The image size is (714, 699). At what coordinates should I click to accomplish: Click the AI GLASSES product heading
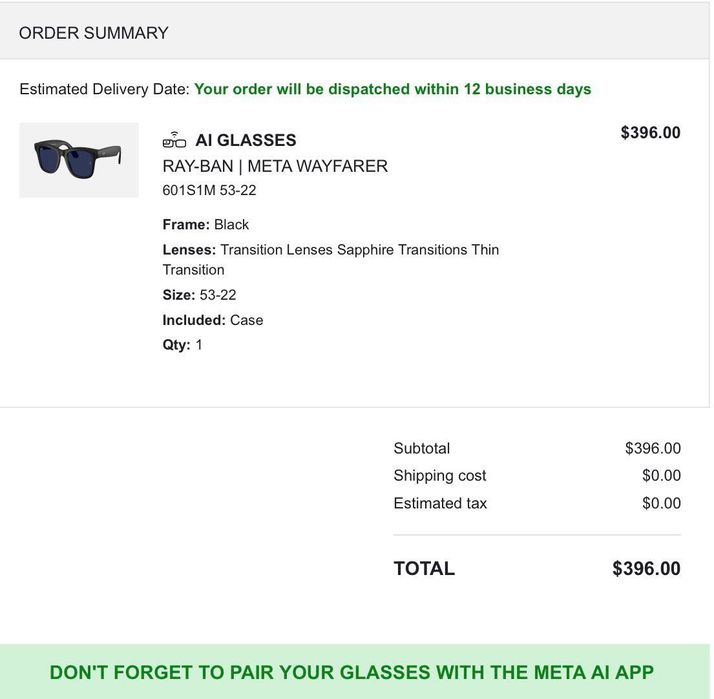click(245, 140)
